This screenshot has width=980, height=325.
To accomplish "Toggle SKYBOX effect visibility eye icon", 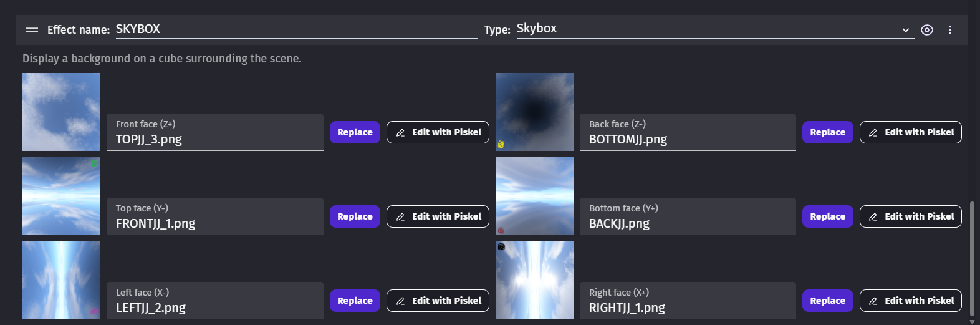I will [927, 30].
